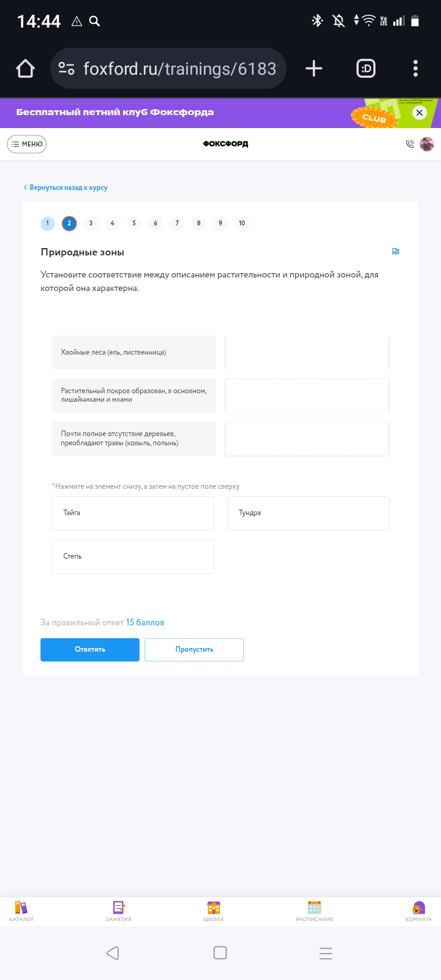Select the Тайга answer option
The width and height of the screenshot is (441, 980).
click(x=133, y=513)
